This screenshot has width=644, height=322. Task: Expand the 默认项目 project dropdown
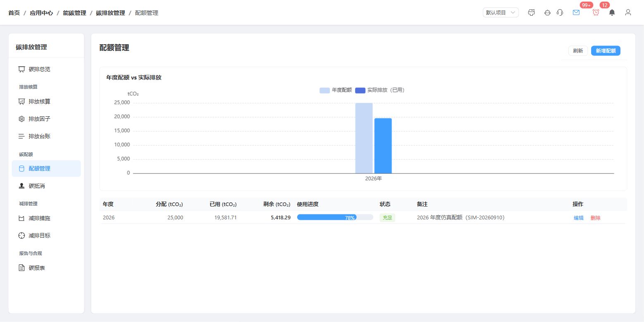[x=501, y=12]
